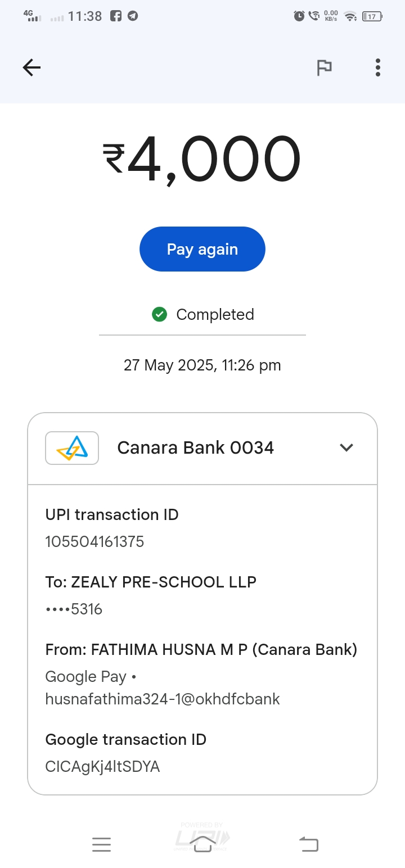Tap the UPI transaction ID number
This screenshot has height=868, width=405.
tap(94, 542)
